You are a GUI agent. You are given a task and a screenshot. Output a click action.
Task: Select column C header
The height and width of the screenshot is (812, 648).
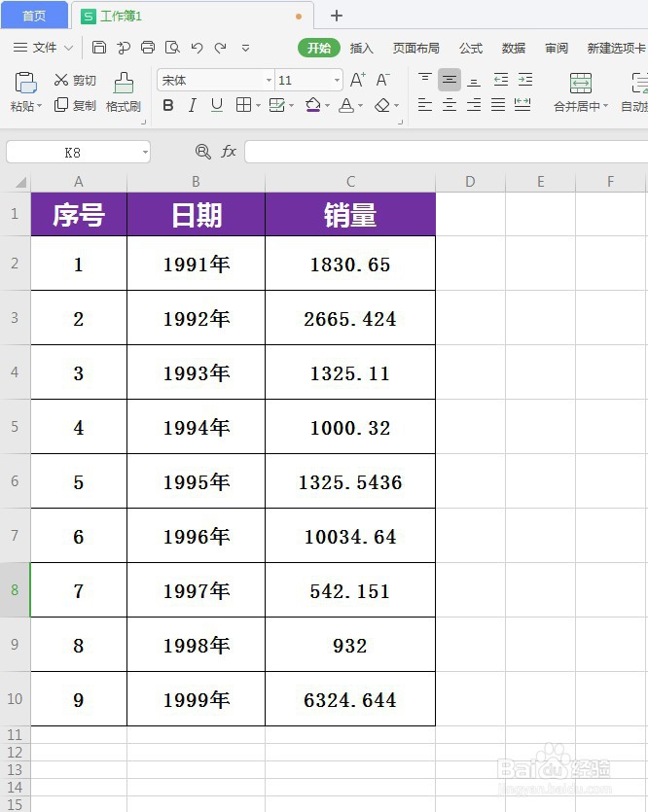(x=350, y=182)
